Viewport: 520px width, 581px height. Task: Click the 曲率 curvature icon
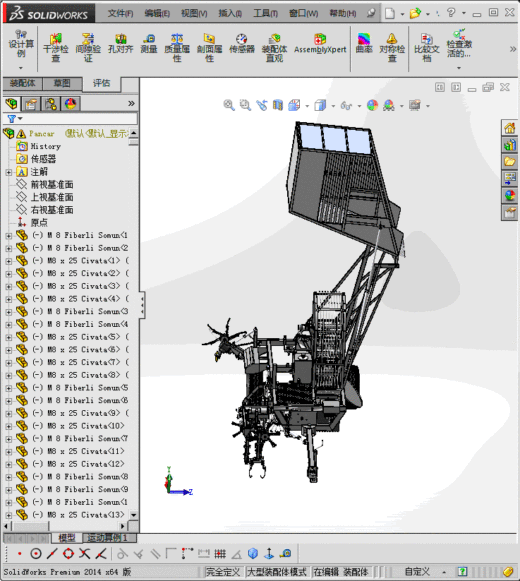[x=364, y=43]
